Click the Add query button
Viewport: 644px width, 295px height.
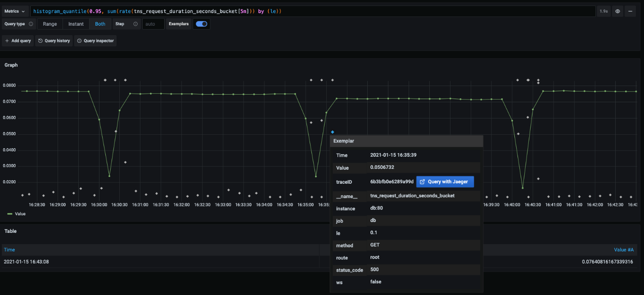click(18, 41)
